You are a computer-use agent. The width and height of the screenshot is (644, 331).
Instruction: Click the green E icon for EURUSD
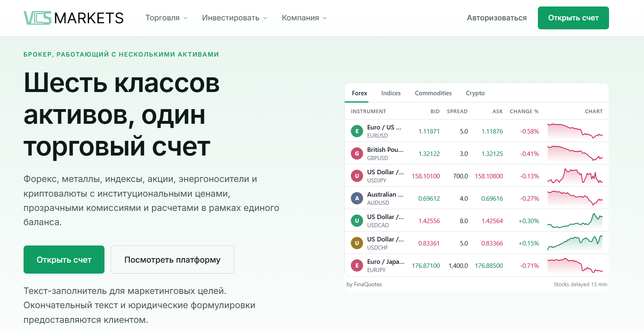click(x=357, y=131)
